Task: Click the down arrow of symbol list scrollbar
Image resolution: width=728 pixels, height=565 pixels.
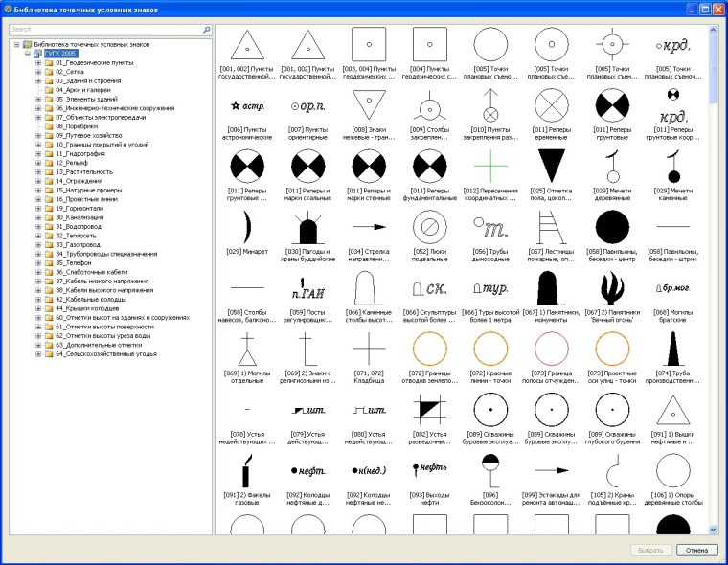Action: click(713, 529)
